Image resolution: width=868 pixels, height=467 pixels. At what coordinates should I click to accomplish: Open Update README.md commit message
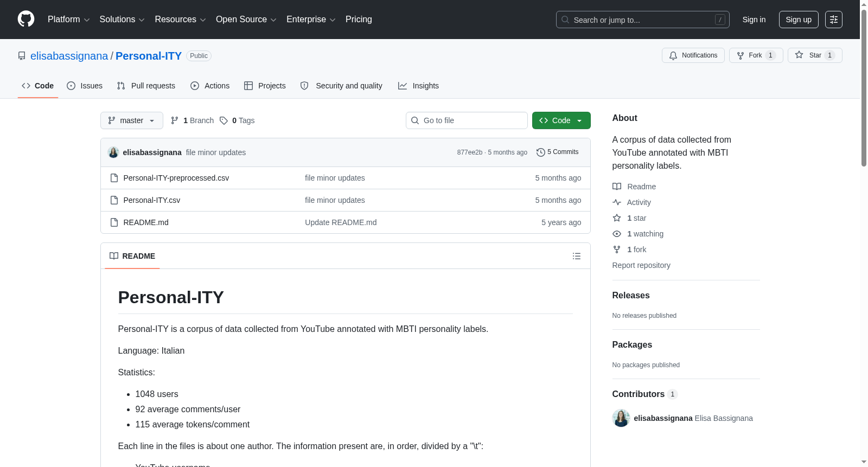tap(341, 222)
